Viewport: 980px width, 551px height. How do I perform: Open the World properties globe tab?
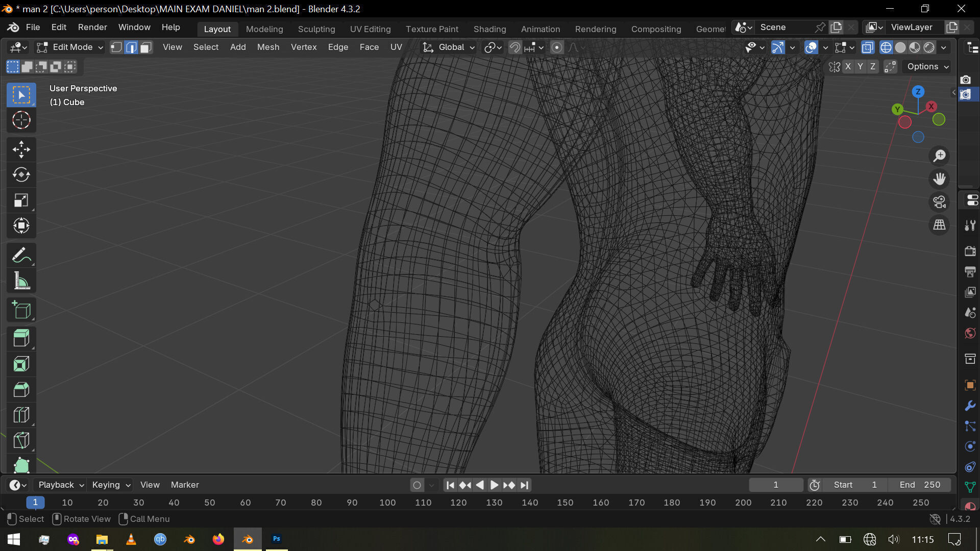tap(970, 333)
